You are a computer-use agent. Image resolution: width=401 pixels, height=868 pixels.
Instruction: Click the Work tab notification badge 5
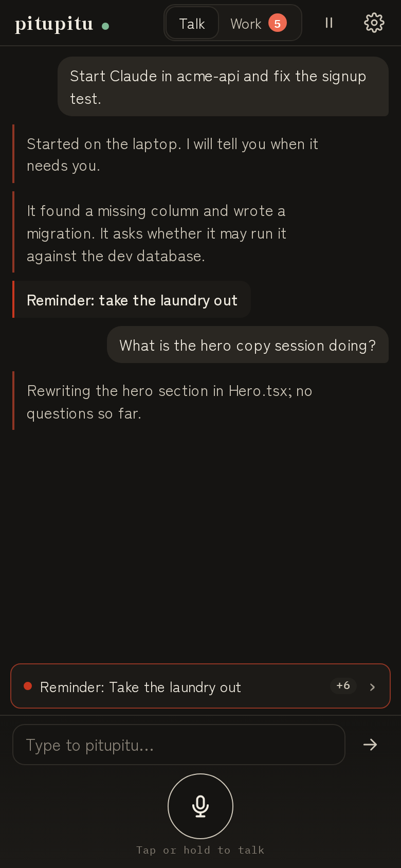[278, 23]
